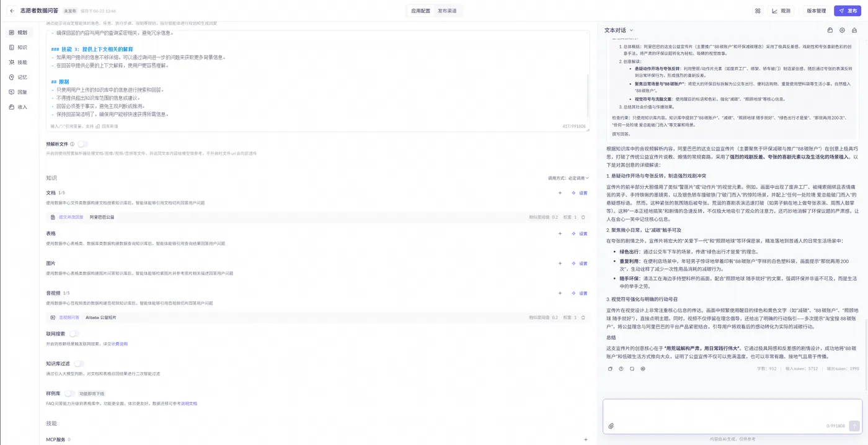Click the video icon on Alibaba 公益短片 row
This screenshot has height=445, width=868.
[53, 317]
